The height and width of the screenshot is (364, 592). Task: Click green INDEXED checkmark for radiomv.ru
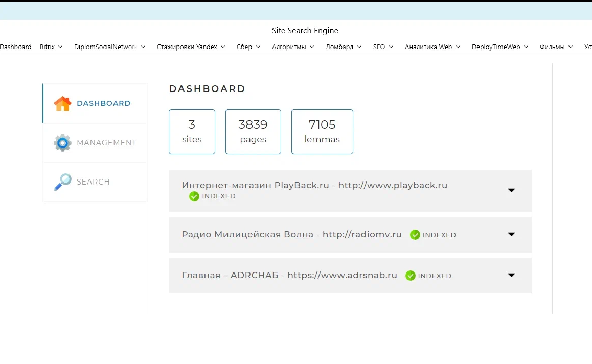(415, 235)
